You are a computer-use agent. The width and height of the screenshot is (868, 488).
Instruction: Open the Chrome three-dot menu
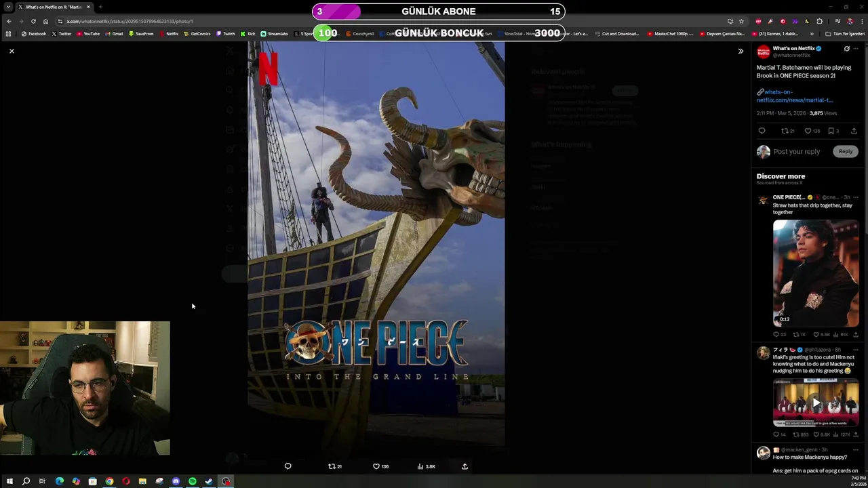(x=862, y=21)
